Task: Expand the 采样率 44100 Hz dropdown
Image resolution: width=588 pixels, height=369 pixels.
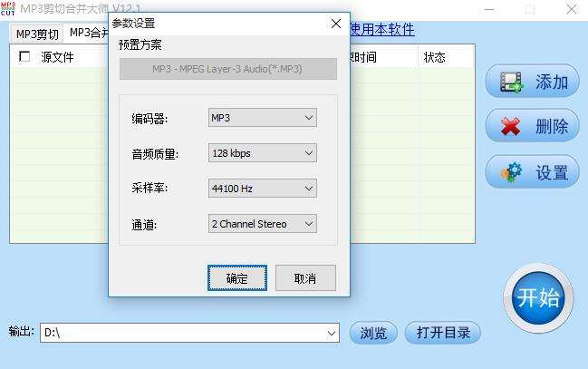Action: [263, 188]
